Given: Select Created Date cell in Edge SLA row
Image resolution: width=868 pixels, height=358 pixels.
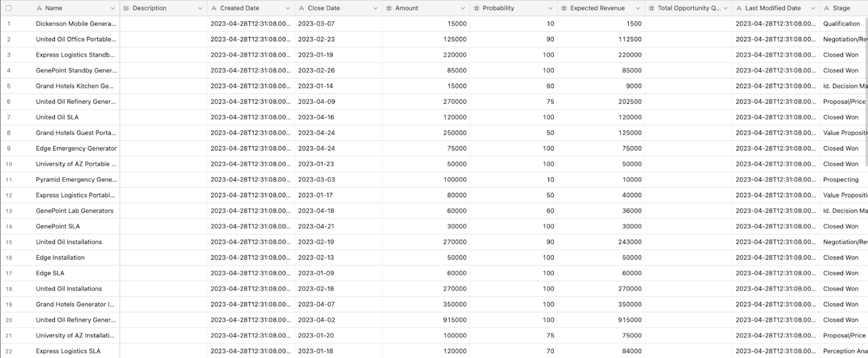Looking at the screenshot, I should click(251, 273).
